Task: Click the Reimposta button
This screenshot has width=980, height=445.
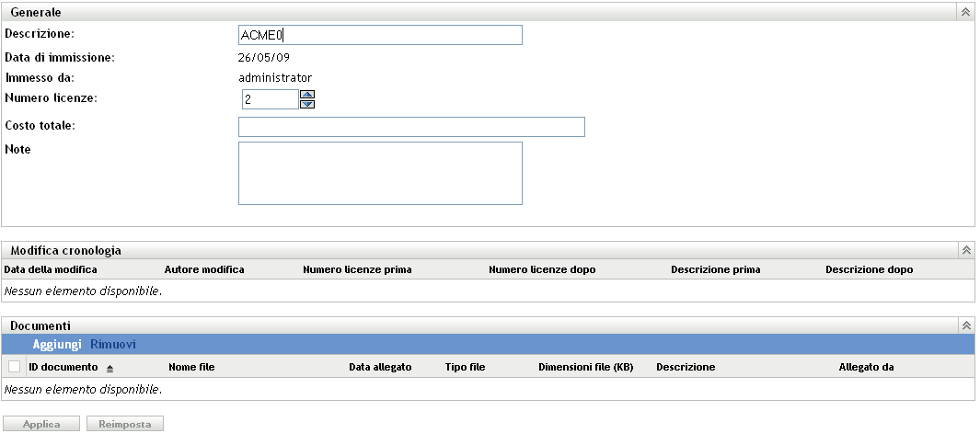Action: click(125, 424)
